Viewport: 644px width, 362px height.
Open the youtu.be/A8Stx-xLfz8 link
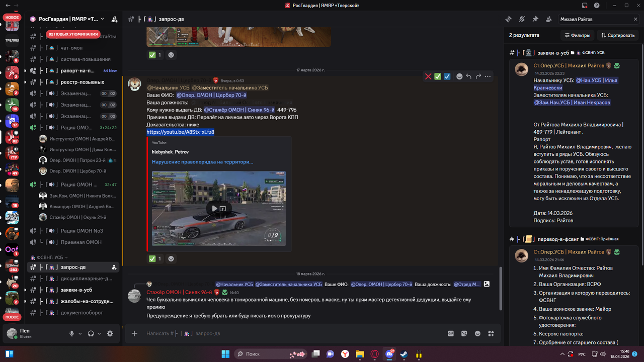tap(181, 132)
